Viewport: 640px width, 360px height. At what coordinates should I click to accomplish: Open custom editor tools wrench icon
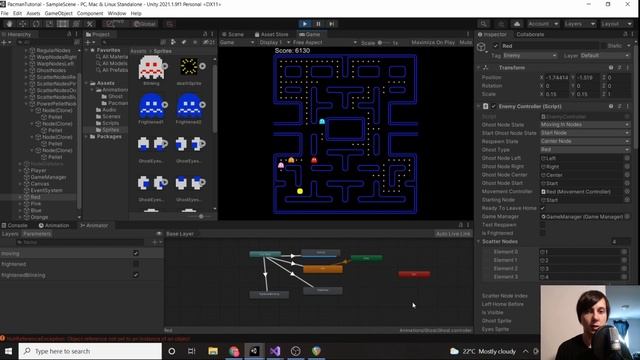click(90, 24)
